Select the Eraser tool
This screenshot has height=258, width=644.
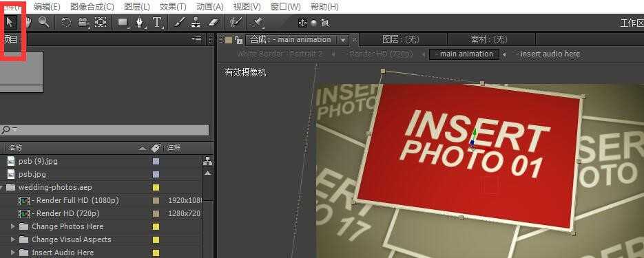tap(214, 22)
